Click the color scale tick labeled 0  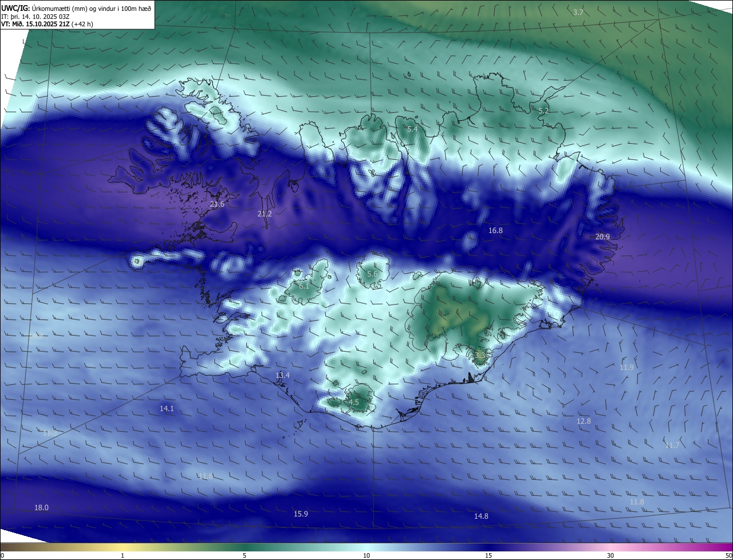tap(2, 555)
